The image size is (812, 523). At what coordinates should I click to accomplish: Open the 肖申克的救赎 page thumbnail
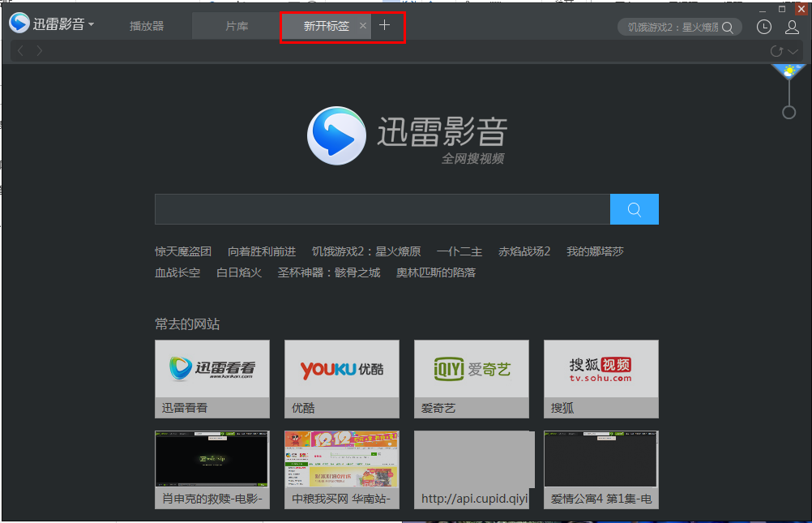[x=212, y=469]
